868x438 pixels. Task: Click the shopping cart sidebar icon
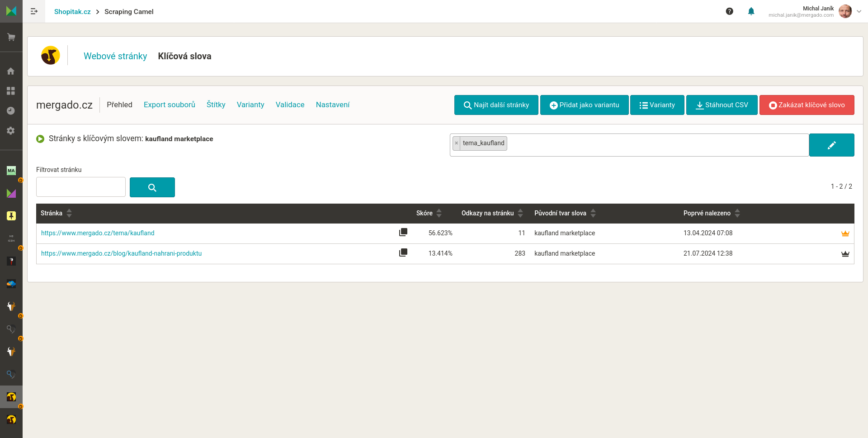click(11, 37)
